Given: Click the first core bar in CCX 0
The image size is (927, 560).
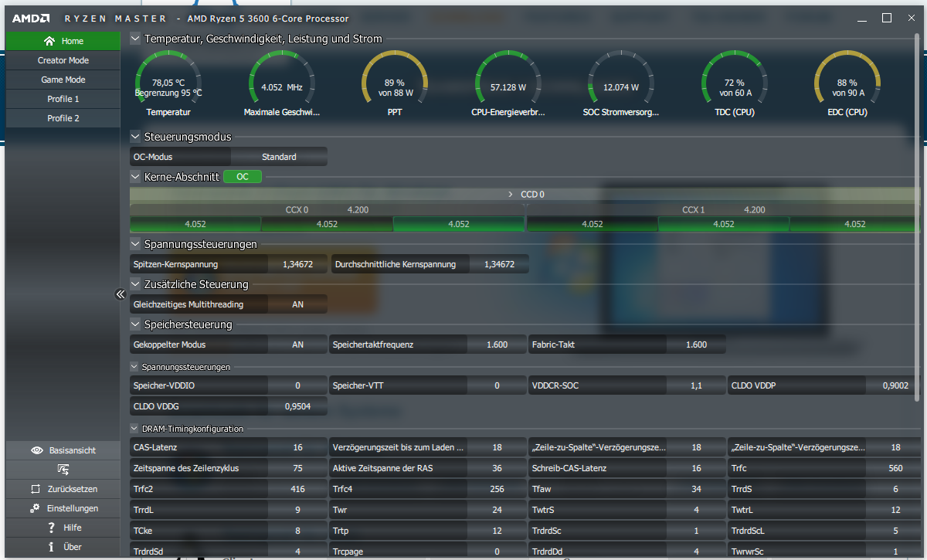Looking at the screenshot, I should point(195,224).
